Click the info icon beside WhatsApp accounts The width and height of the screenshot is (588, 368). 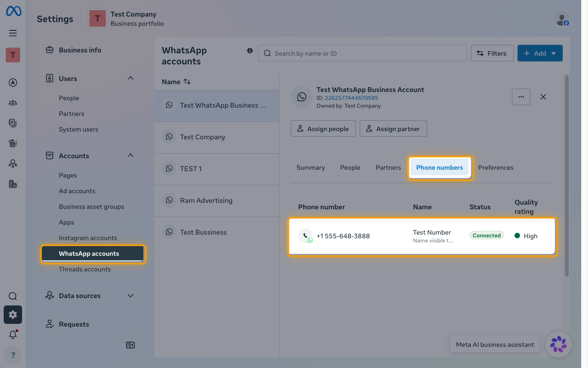tap(250, 51)
